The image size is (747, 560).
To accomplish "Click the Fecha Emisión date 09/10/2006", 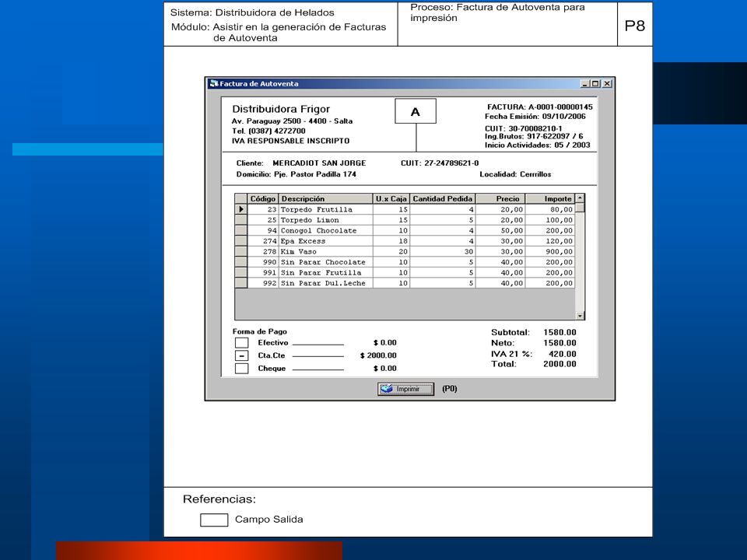I will (x=564, y=117).
